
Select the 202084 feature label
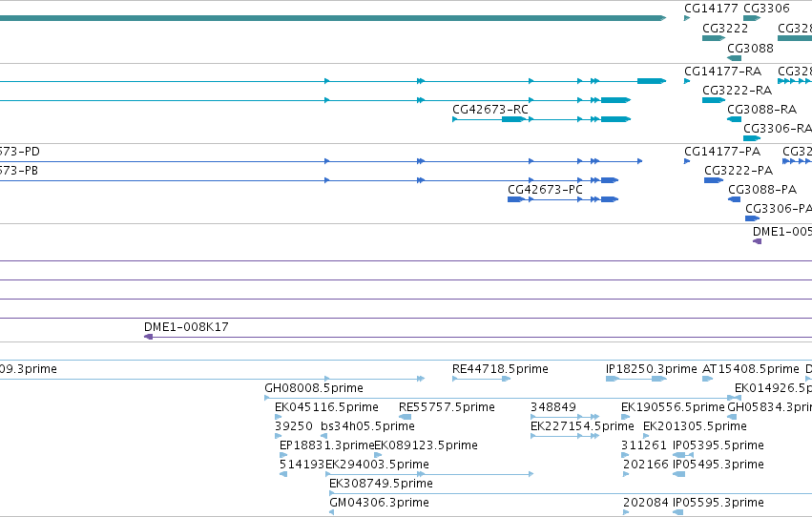pos(646,503)
